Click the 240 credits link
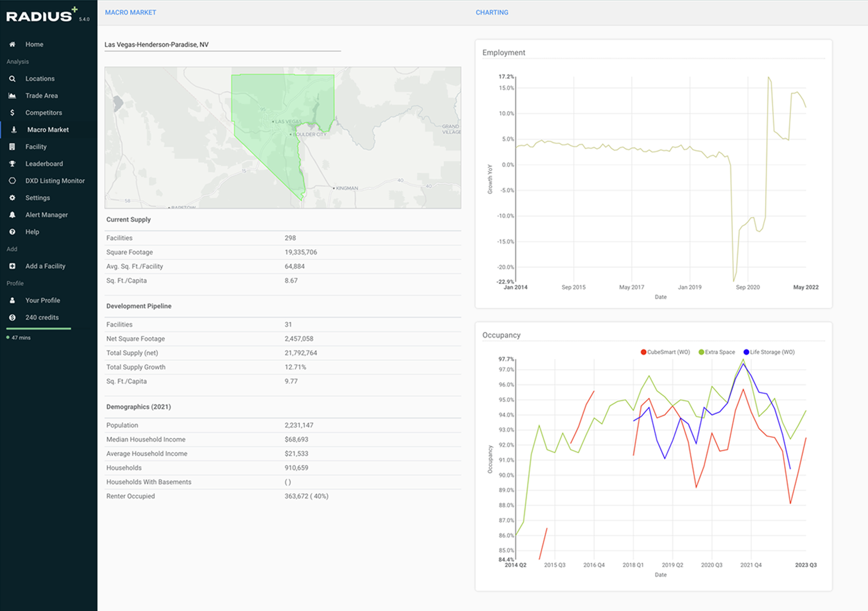Screen dimensions: 868x611 (x=42, y=317)
